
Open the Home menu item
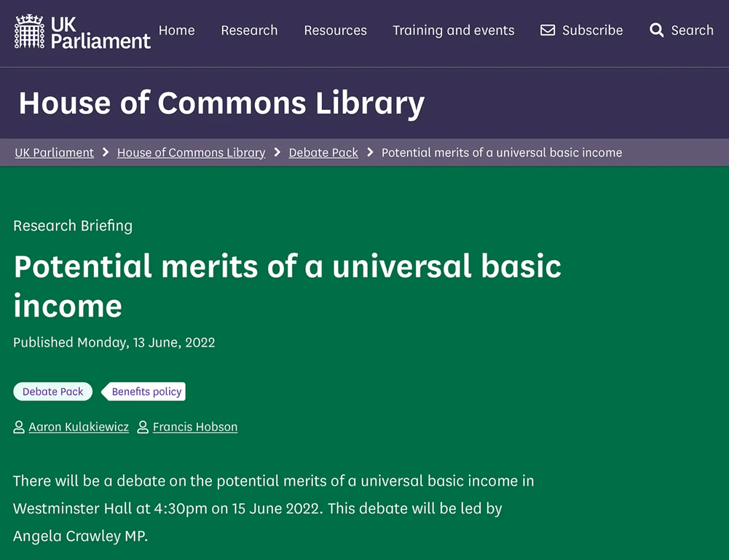(x=177, y=30)
